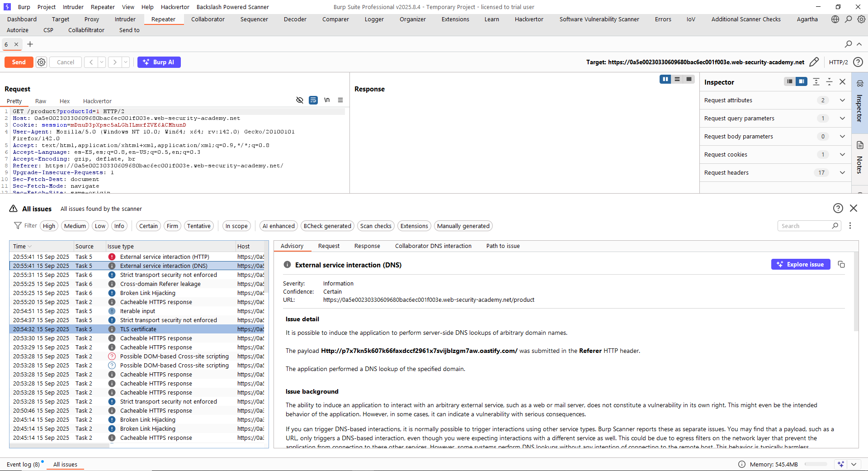Toggle the show newline characters button
Image resolution: width=868 pixels, height=471 pixels.
pos(327,100)
